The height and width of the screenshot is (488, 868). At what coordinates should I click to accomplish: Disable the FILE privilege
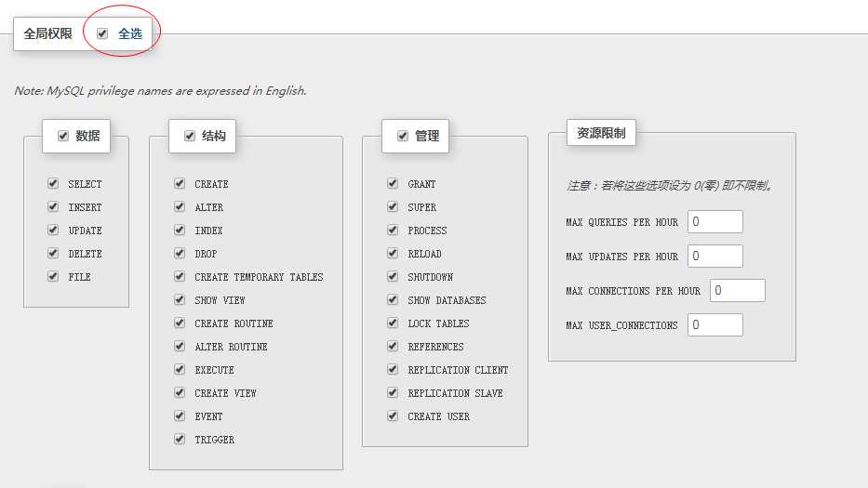pyautogui.click(x=52, y=276)
